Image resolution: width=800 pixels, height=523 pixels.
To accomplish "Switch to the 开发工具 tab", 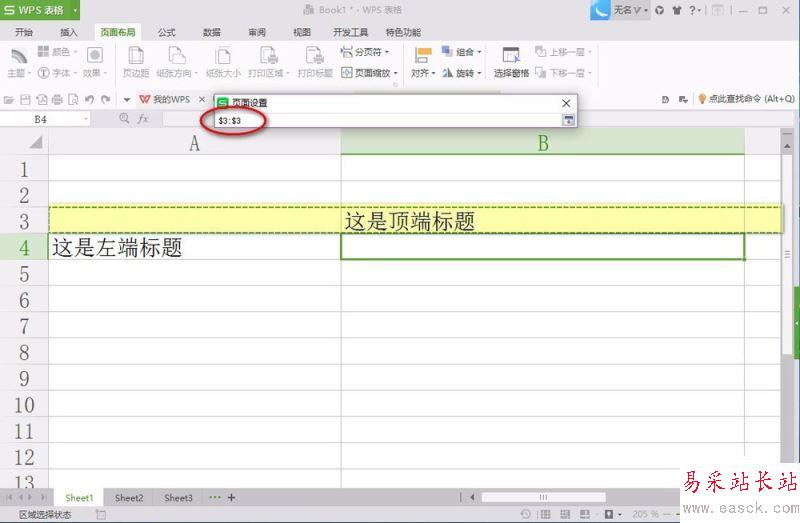I will pyautogui.click(x=351, y=32).
